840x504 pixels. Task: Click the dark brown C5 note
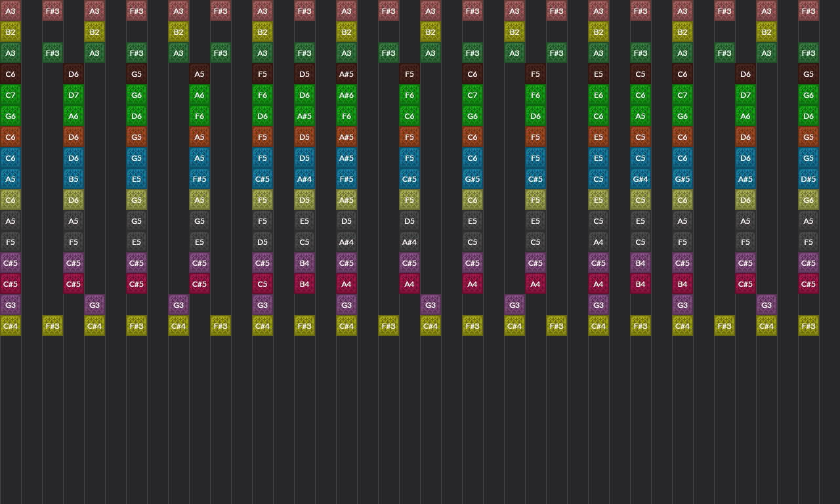point(640,74)
